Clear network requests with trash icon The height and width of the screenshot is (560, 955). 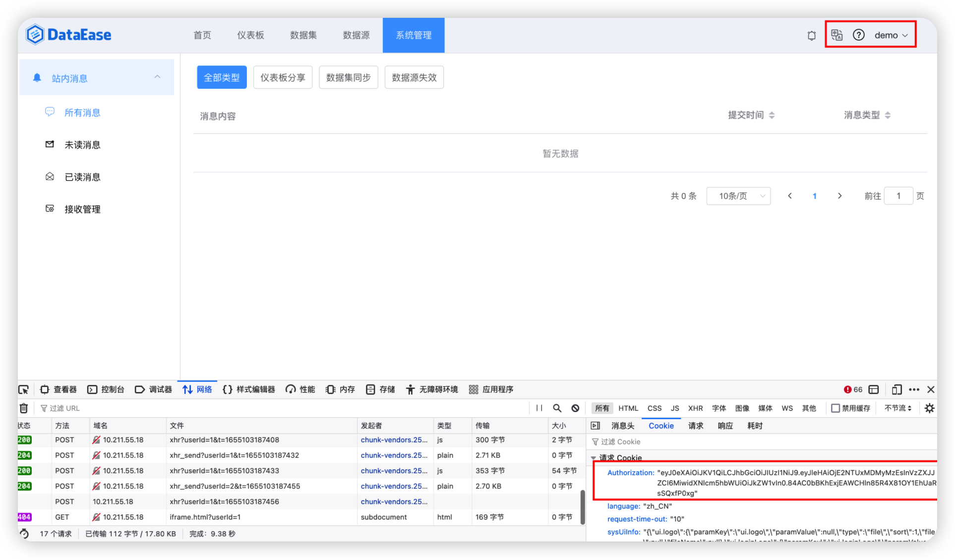point(23,408)
